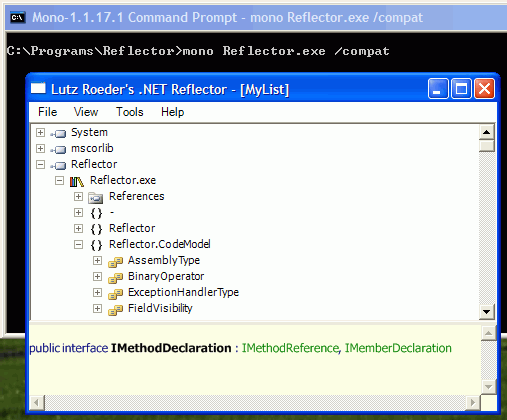Viewport: 507px width, 420px height.
Task: Expand the AssemblyType node
Action: click(x=97, y=260)
